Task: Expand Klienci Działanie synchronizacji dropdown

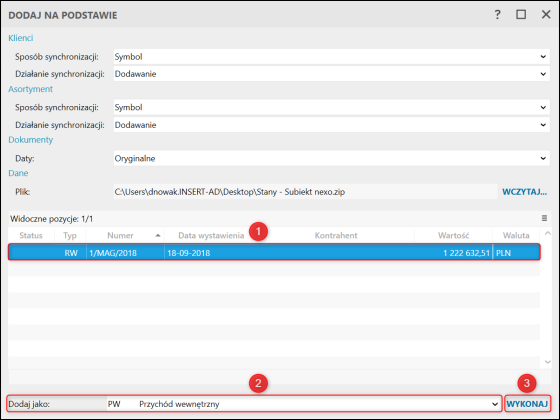Action: pyautogui.click(x=543, y=74)
